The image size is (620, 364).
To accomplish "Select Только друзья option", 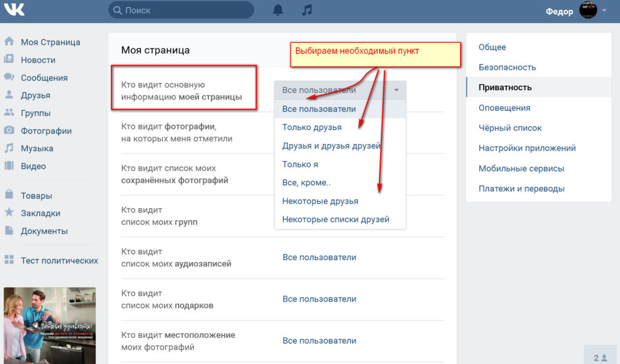I will pyautogui.click(x=340, y=127).
